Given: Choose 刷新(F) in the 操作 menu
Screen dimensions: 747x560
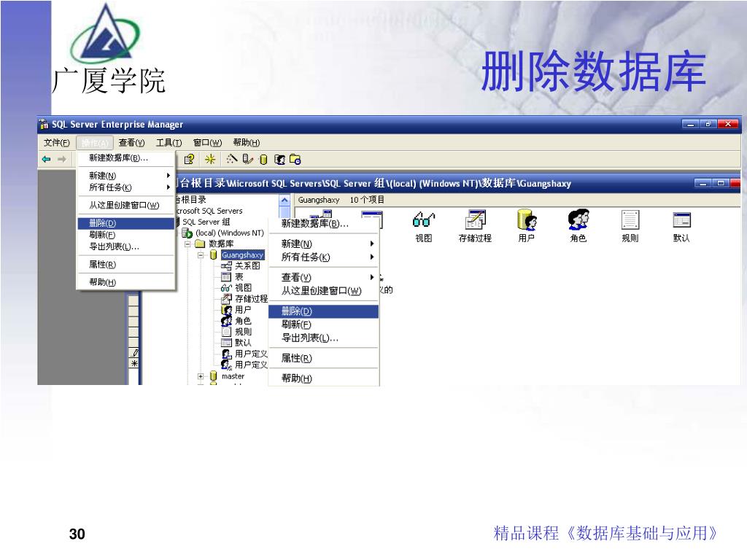Looking at the screenshot, I should coord(125,235).
